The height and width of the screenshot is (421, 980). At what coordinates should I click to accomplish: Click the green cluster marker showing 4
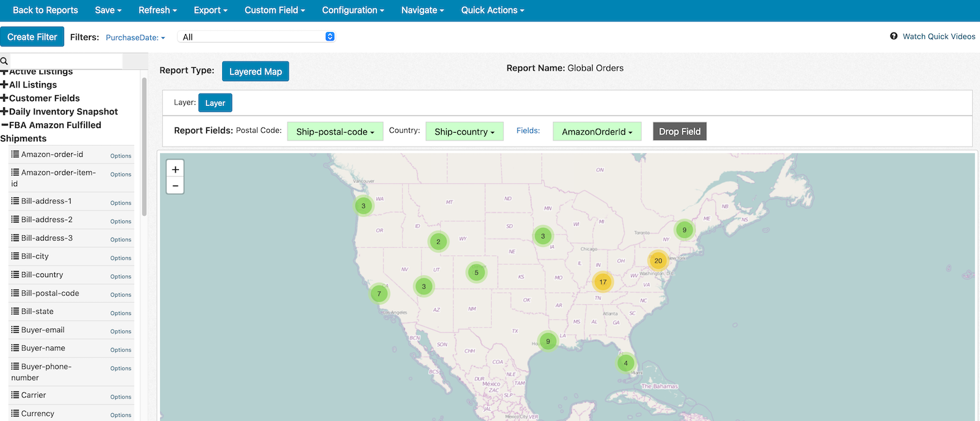[x=625, y=363]
